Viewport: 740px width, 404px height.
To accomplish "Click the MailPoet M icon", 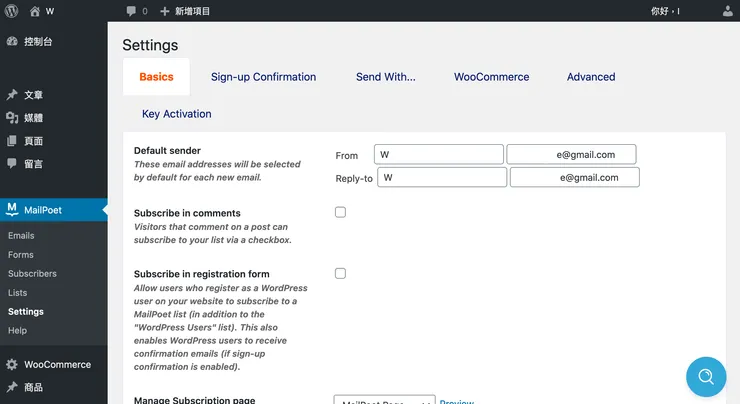I will click(x=12, y=209).
